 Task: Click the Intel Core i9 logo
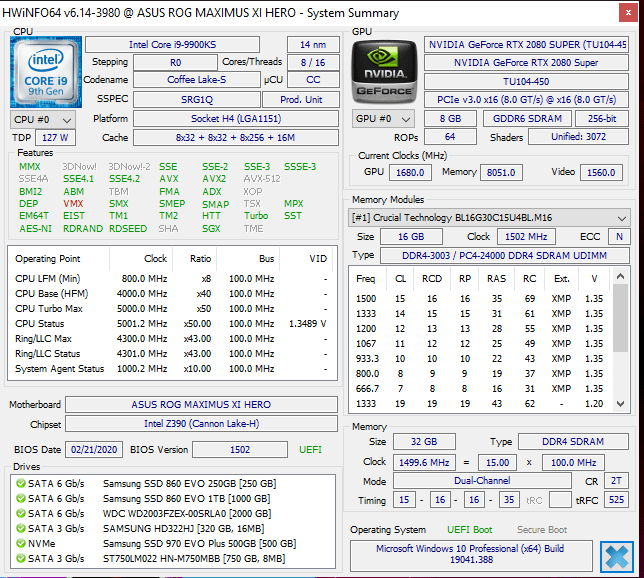46,72
